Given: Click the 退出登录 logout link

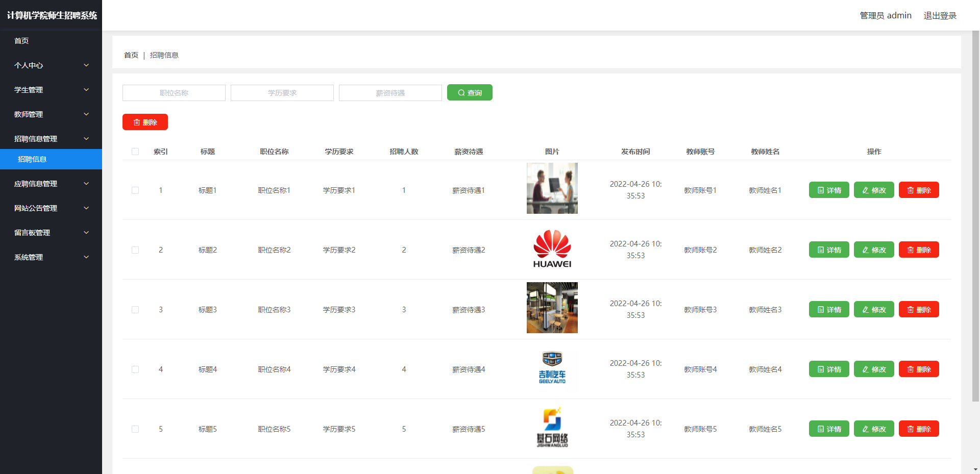Looking at the screenshot, I should pos(940,15).
